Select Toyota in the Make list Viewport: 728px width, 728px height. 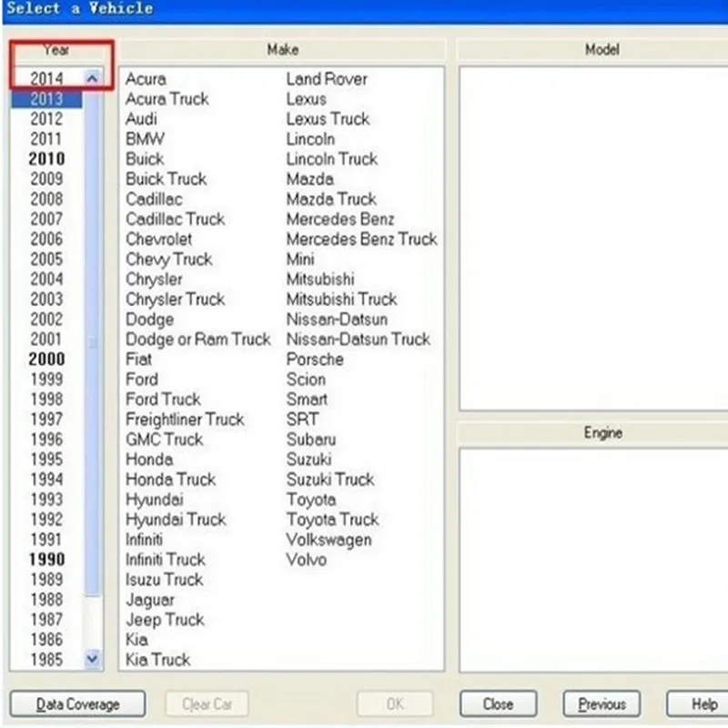coord(312,500)
